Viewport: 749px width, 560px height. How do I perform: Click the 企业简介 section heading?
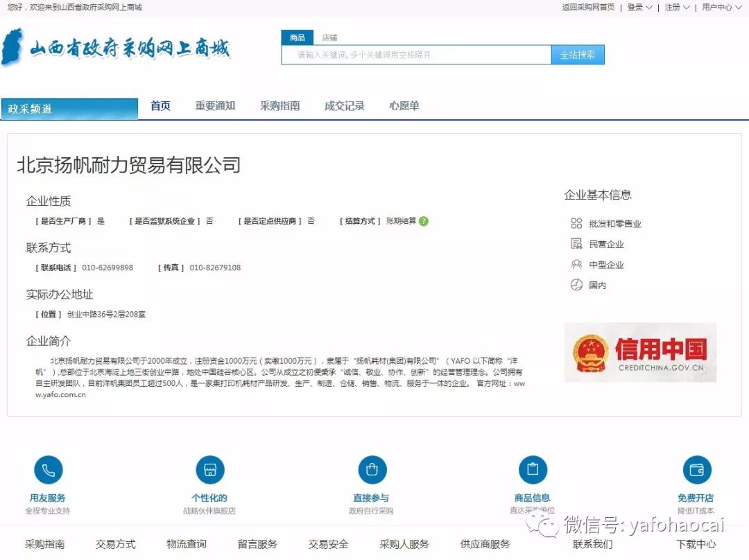point(49,341)
